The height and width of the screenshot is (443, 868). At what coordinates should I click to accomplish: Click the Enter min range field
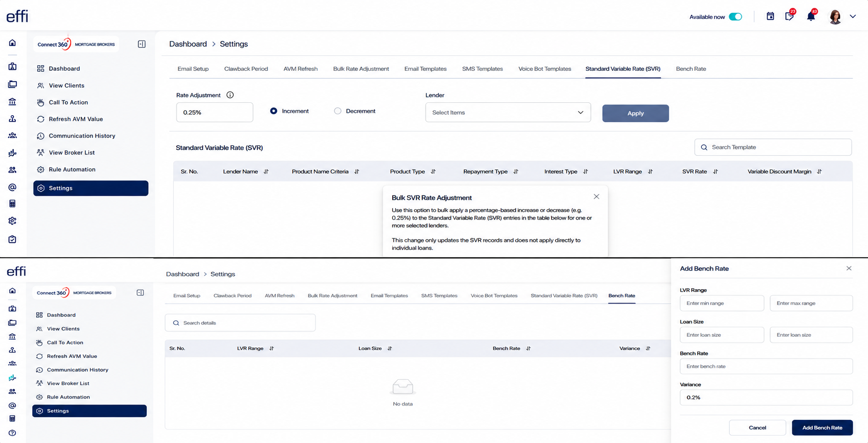[x=722, y=303]
